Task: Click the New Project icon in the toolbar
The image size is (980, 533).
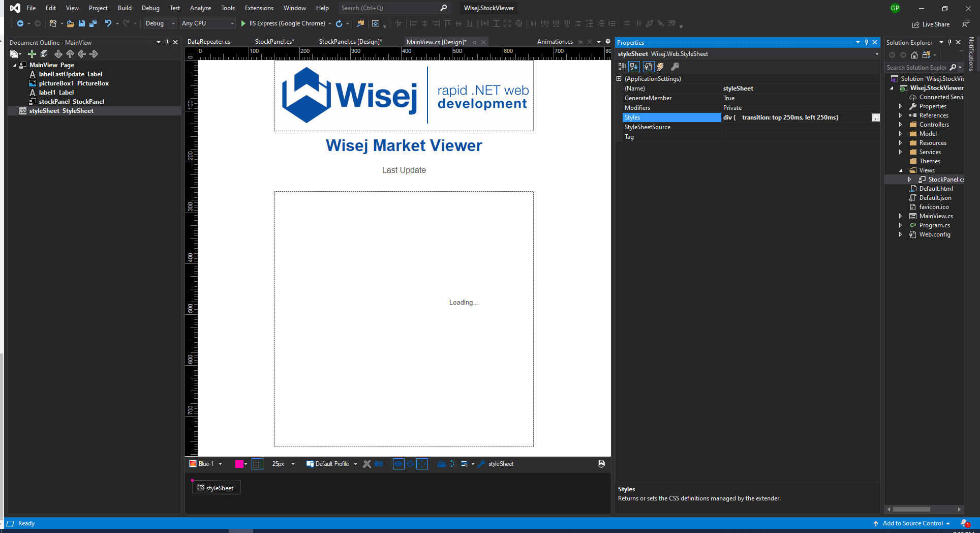Action: (53, 23)
